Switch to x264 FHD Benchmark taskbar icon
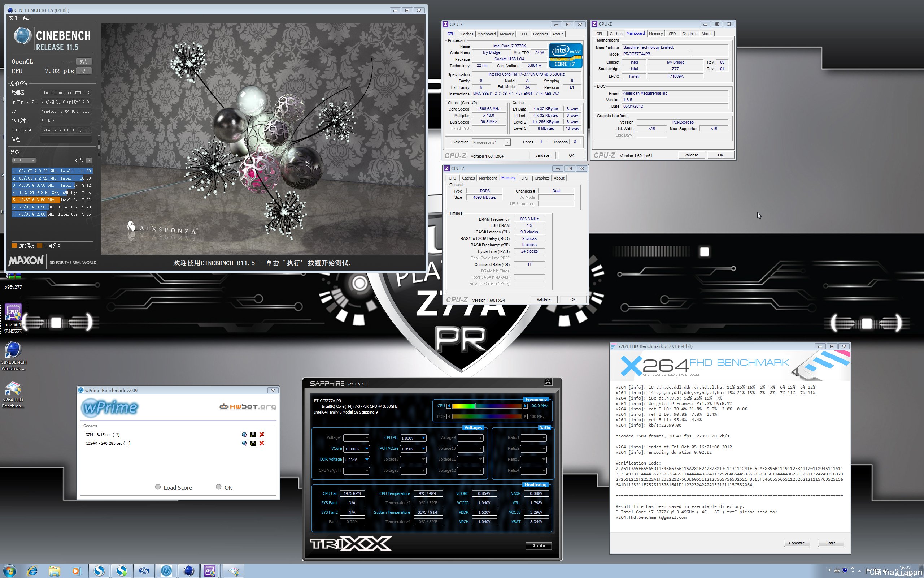 click(x=233, y=571)
